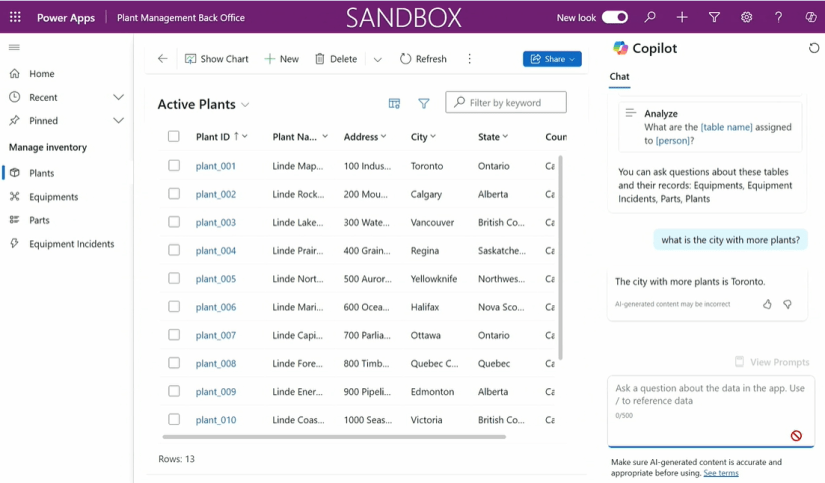This screenshot has width=825, height=483.
Task: Toggle the New look switch
Action: click(615, 17)
